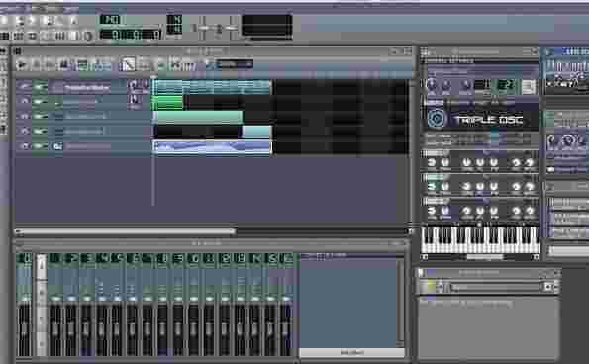Mute the fourth Song Editor track

click(39, 131)
